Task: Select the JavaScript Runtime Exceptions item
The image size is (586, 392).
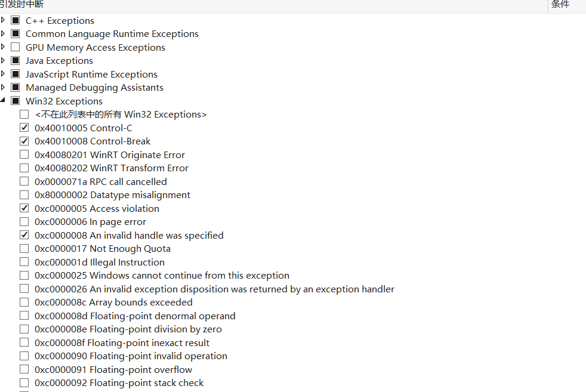Action: coord(91,74)
